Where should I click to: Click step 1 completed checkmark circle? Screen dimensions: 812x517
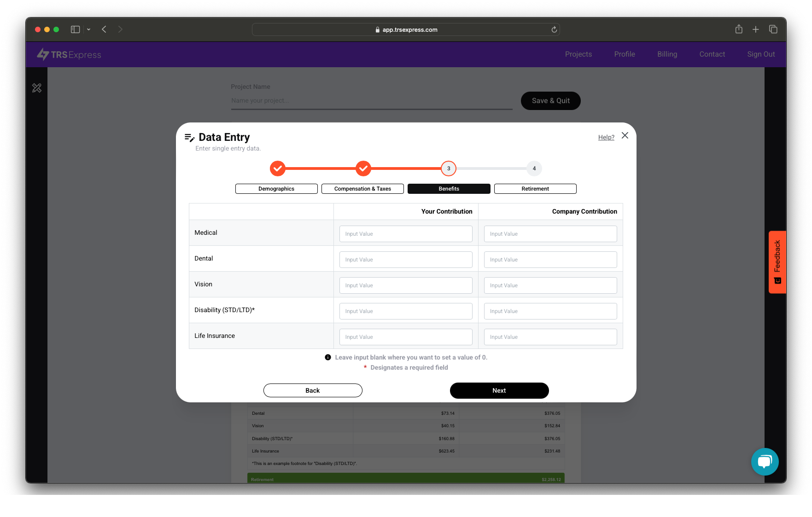(277, 168)
